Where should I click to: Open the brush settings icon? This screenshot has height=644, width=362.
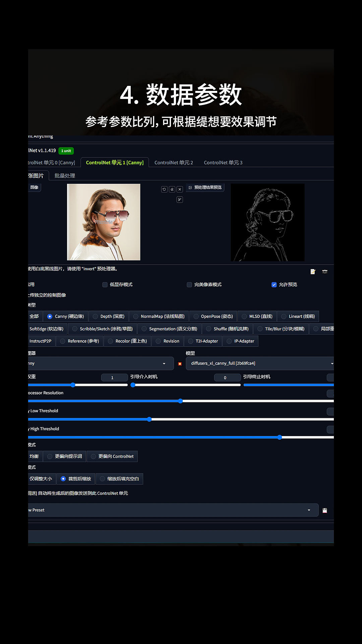point(180,200)
